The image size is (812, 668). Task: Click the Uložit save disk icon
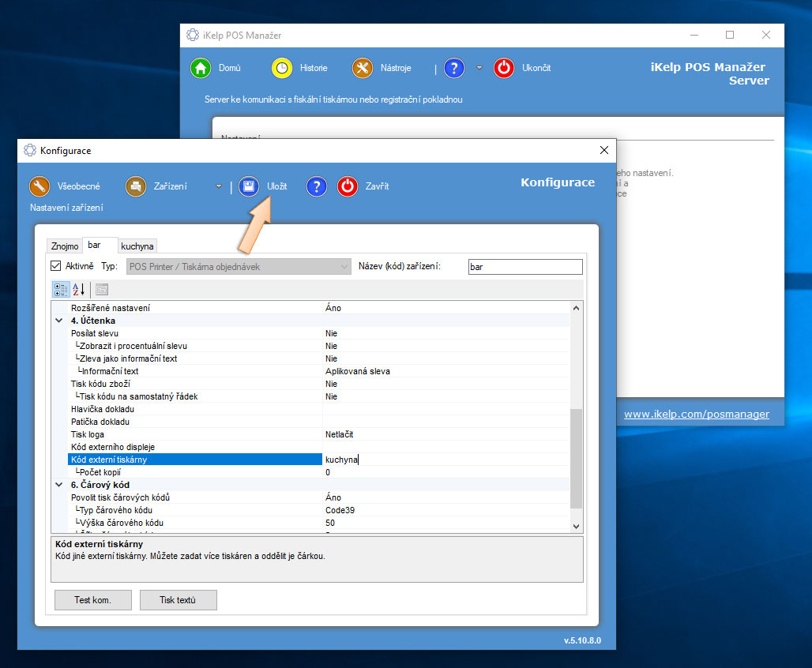(249, 186)
